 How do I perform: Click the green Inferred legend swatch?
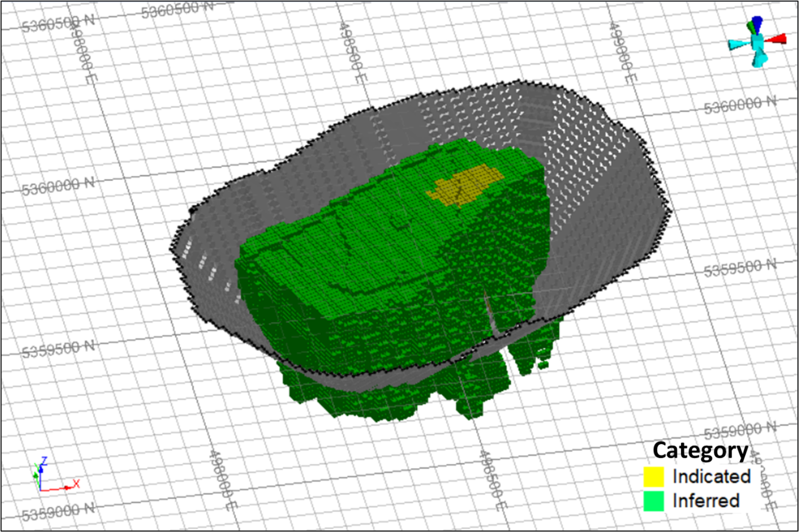pos(653,501)
